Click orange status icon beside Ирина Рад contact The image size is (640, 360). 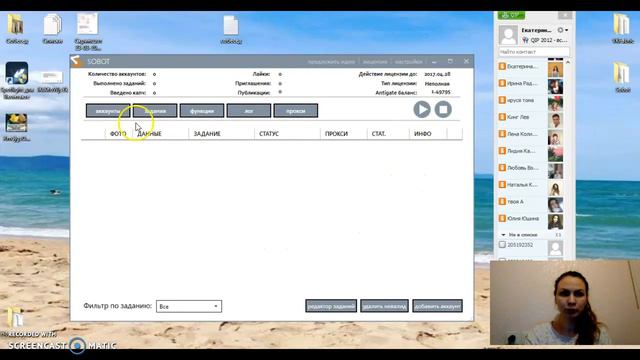(502, 83)
